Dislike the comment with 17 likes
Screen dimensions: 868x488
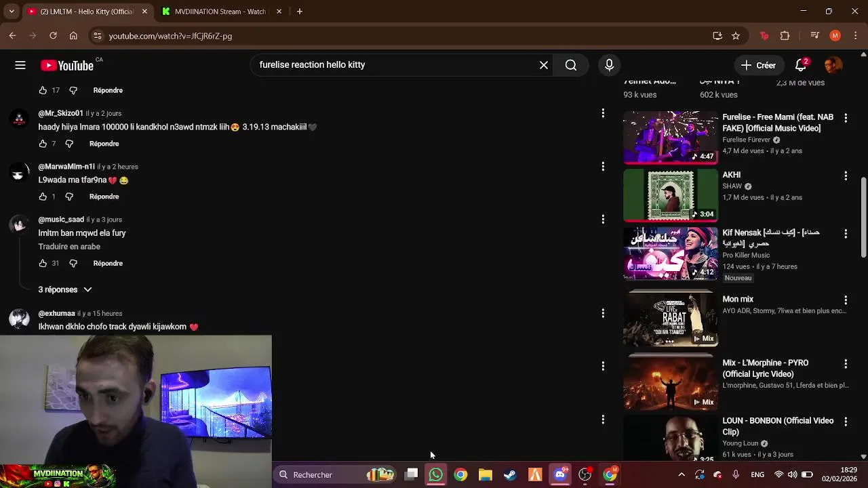[x=73, y=90]
